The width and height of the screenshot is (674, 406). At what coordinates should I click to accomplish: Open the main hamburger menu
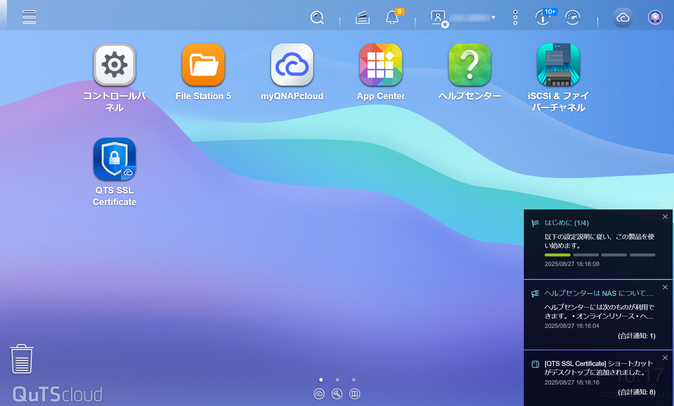tap(29, 17)
